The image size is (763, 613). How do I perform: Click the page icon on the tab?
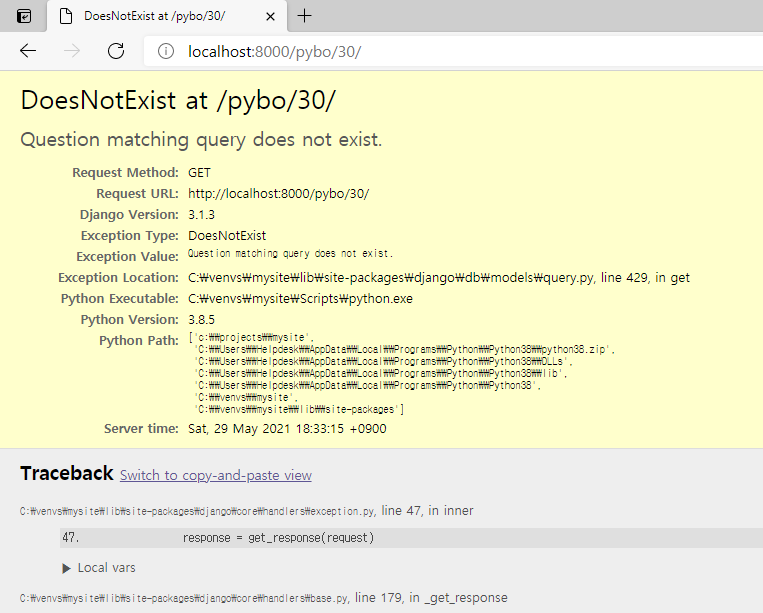[x=66, y=16]
